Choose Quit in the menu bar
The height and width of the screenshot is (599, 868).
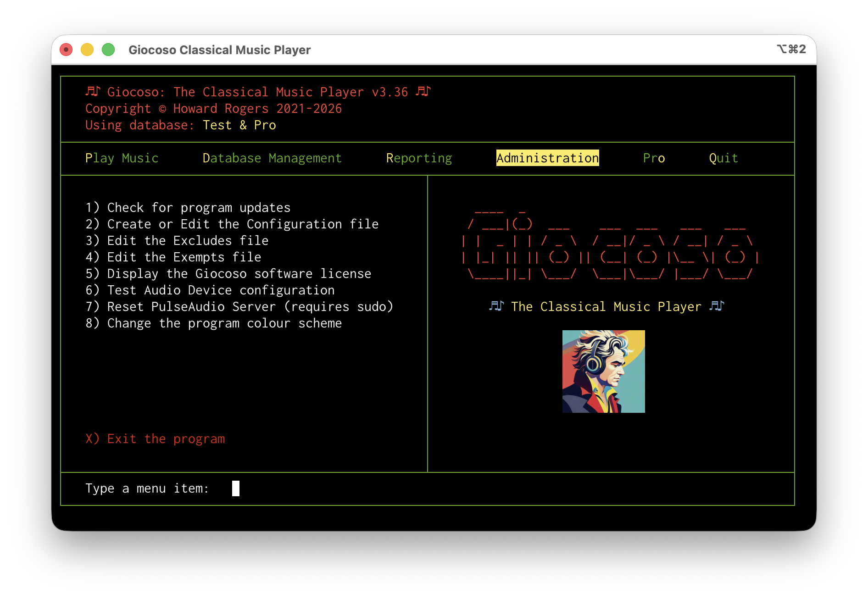(723, 158)
